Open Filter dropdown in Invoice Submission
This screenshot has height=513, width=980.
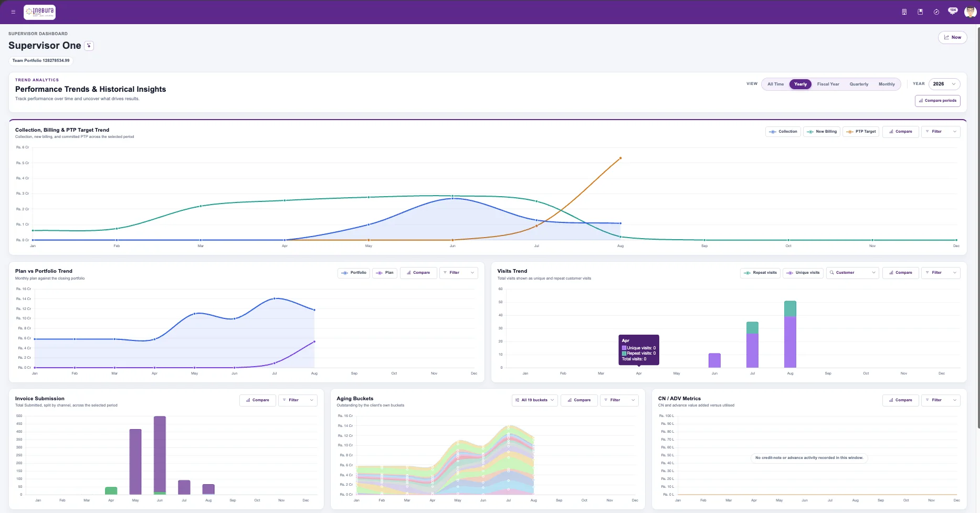tap(298, 400)
